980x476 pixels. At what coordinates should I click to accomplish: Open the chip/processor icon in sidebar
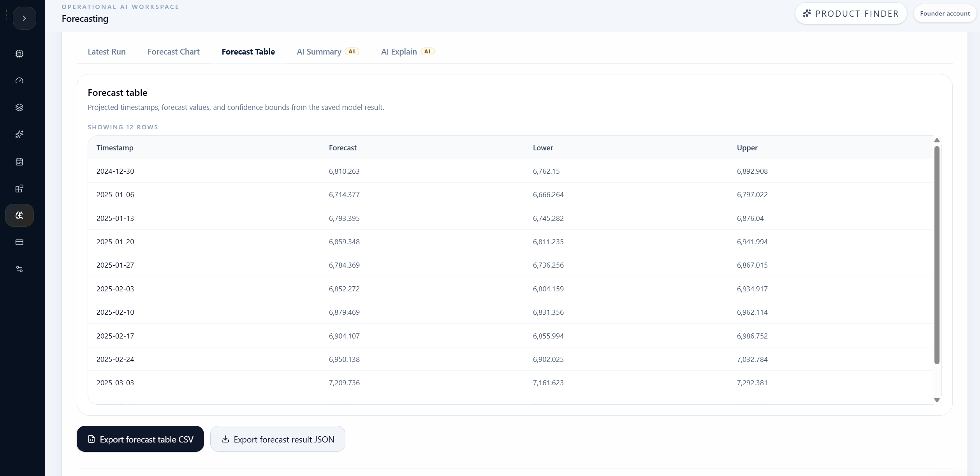coord(19,54)
